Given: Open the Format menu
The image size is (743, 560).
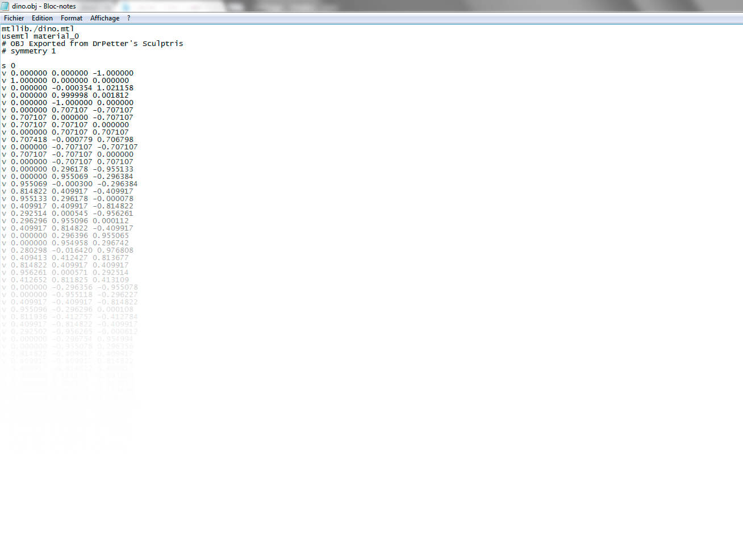Looking at the screenshot, I should pyautogui.click(x=72, y=18).
